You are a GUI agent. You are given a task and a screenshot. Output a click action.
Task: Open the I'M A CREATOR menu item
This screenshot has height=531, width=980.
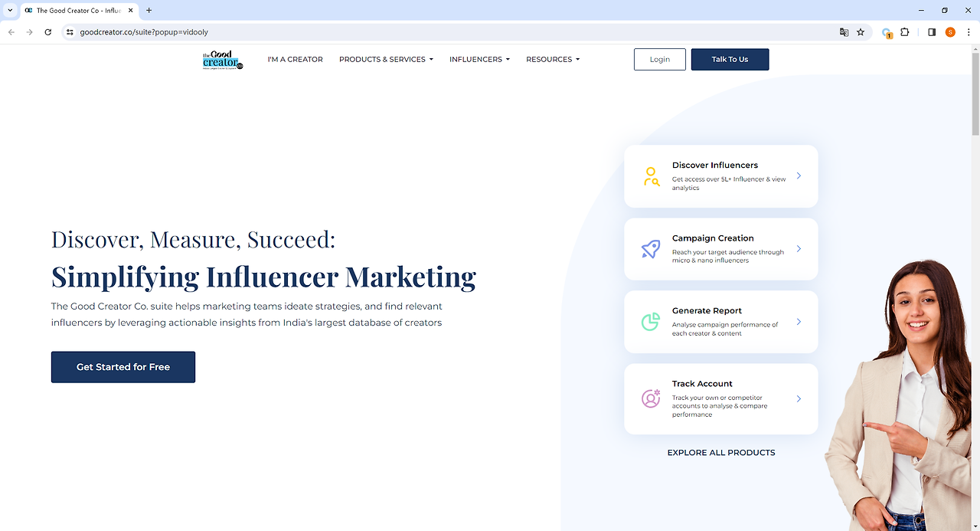(295, 59)
